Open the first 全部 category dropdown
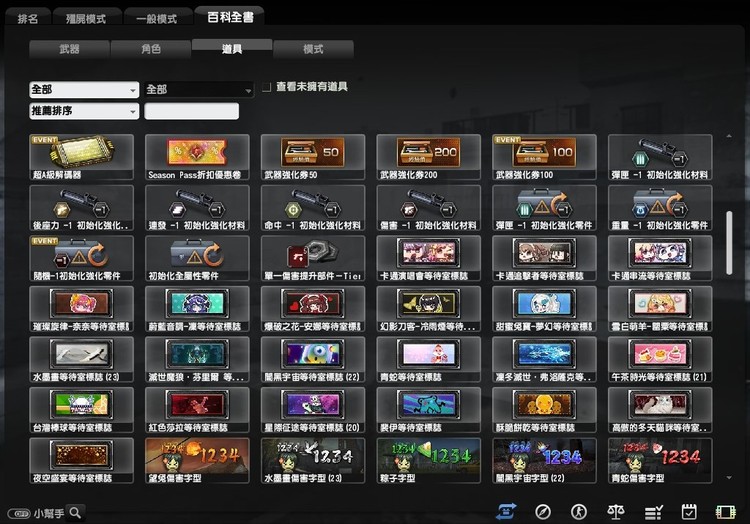This screenshot has width=750, height=524. tap(84, 89)
